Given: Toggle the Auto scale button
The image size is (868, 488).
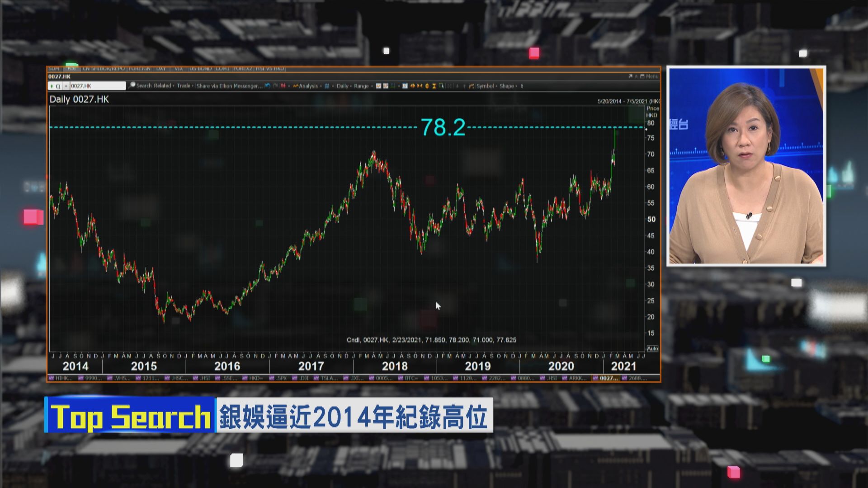Looking at the screenshot, I should coord(652,348).
